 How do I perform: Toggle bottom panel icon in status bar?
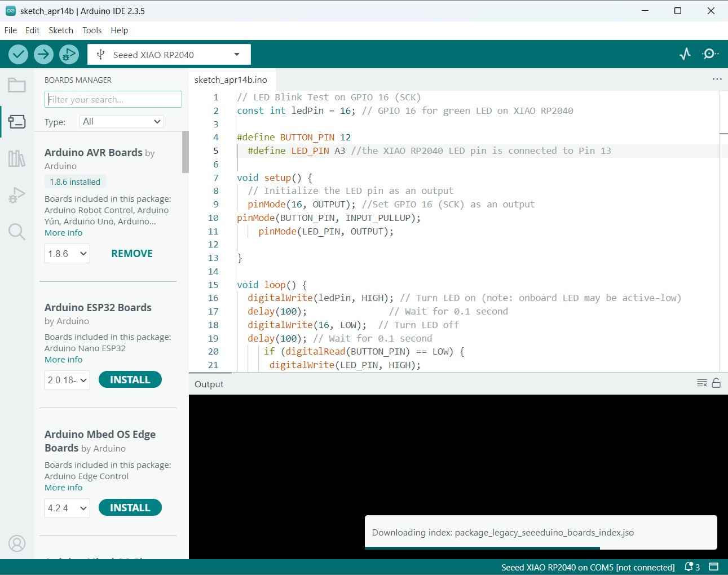(x=714, y=567)
